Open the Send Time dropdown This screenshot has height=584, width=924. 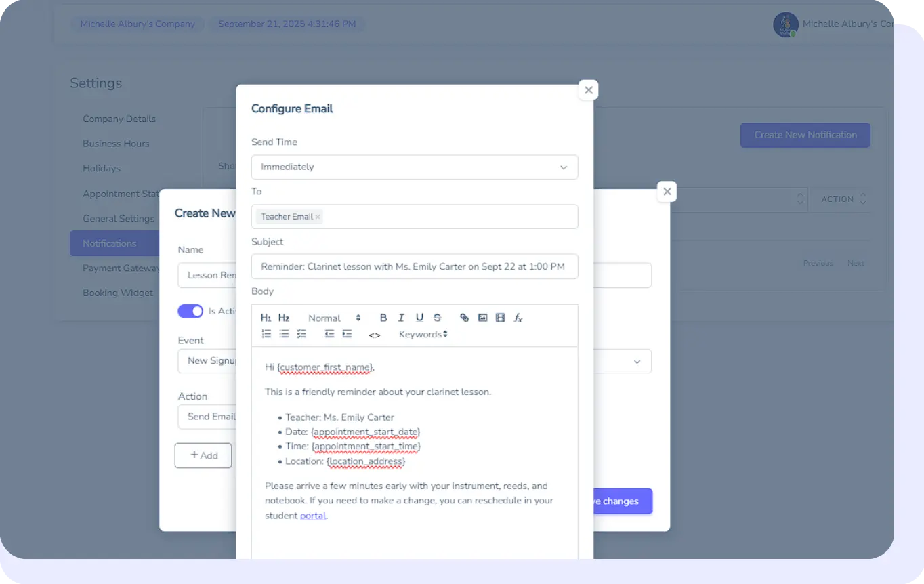point(414,167)
